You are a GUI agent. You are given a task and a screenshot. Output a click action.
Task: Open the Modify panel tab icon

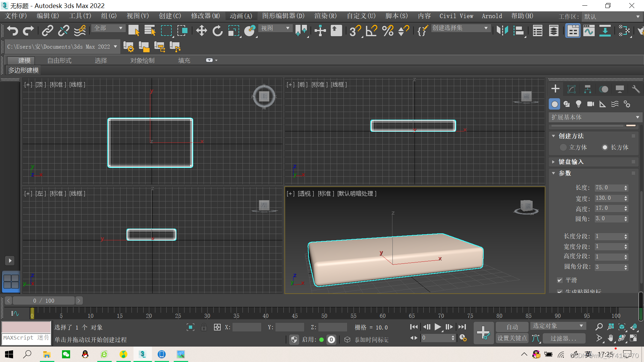[571, 89]
